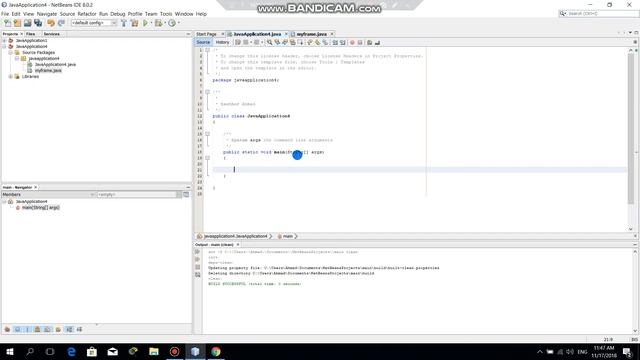This screenshot has height=360, width=640.
Task: Click the rerun icon in Output panel
Action: pos(198,252)
